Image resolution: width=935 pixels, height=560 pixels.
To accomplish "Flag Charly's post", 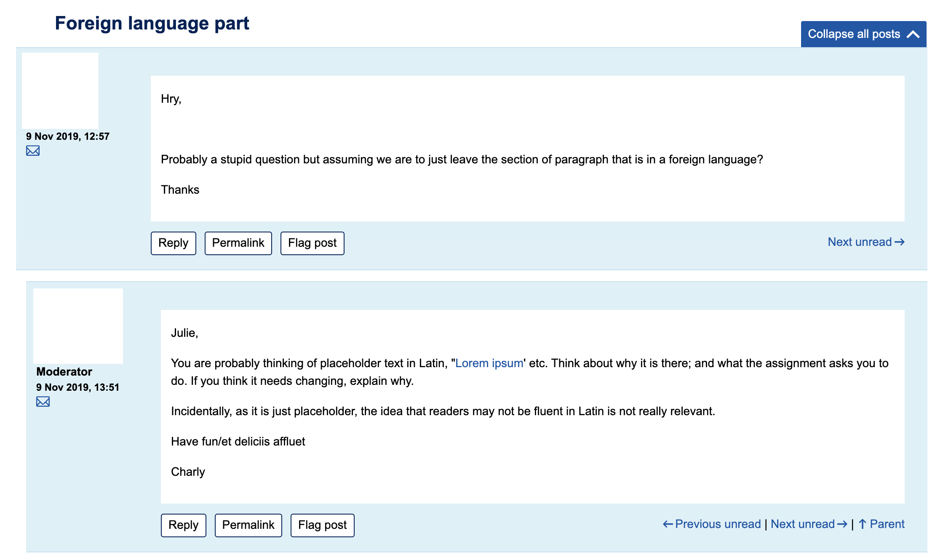I will 322,525.
